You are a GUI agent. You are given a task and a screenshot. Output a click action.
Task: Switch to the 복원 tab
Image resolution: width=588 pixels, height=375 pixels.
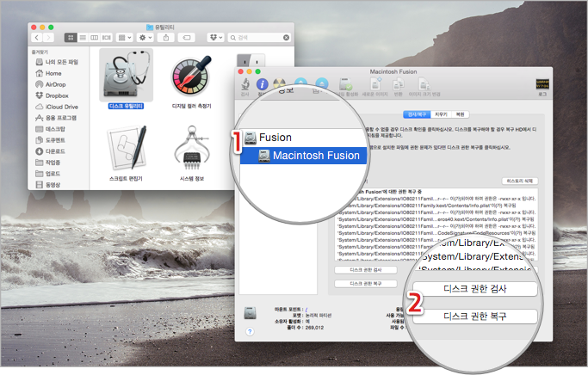click(460, 114)
